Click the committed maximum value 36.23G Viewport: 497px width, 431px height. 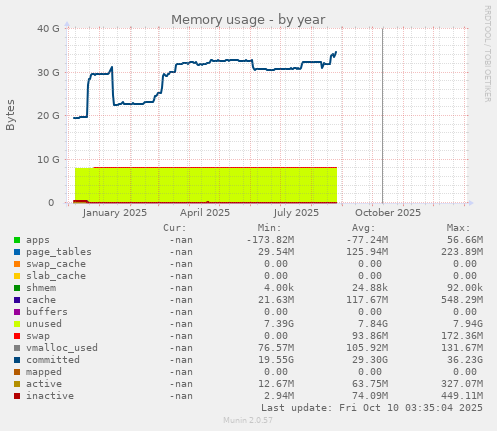(465, 360)
